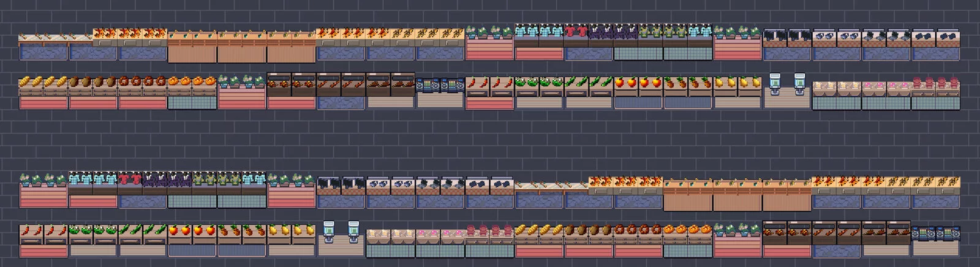Select the cucumber stall in the upper block
This screenshot has width=980, height=267.
coord(589,92)
